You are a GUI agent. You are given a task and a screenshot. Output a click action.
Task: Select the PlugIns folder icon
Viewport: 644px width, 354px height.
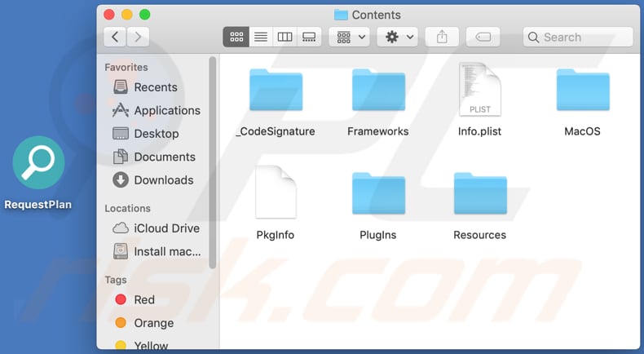(379, 193)
